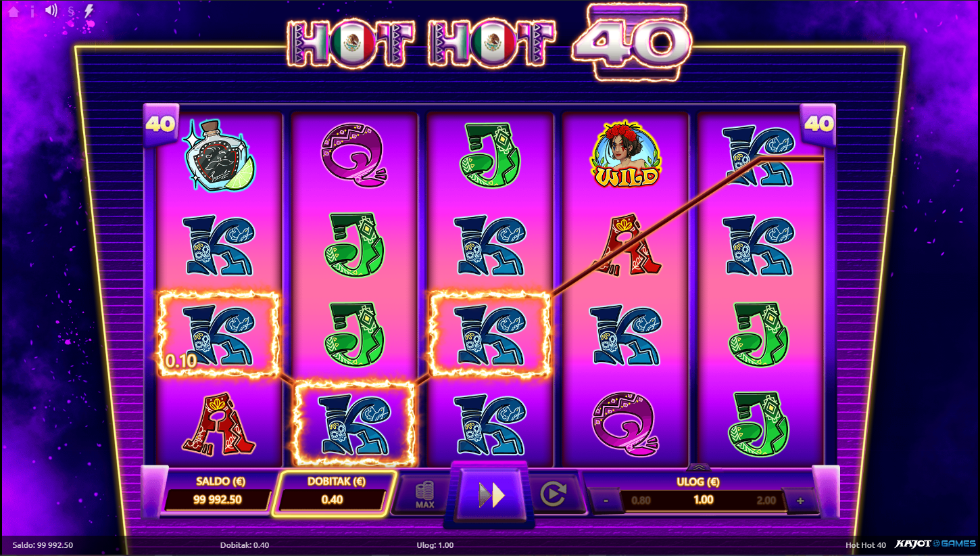The image size is (980, 556).
Task: Go to the home lobby icon
Action: [13, 11]
